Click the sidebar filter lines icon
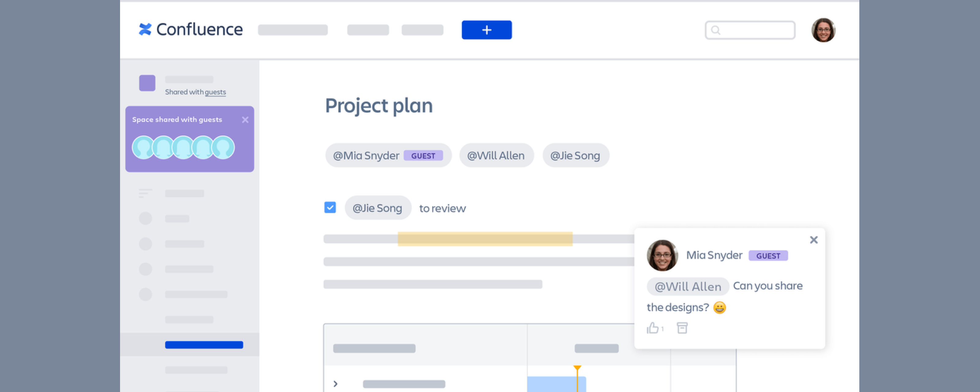This screenshot has width=980, height=392. 145,193
